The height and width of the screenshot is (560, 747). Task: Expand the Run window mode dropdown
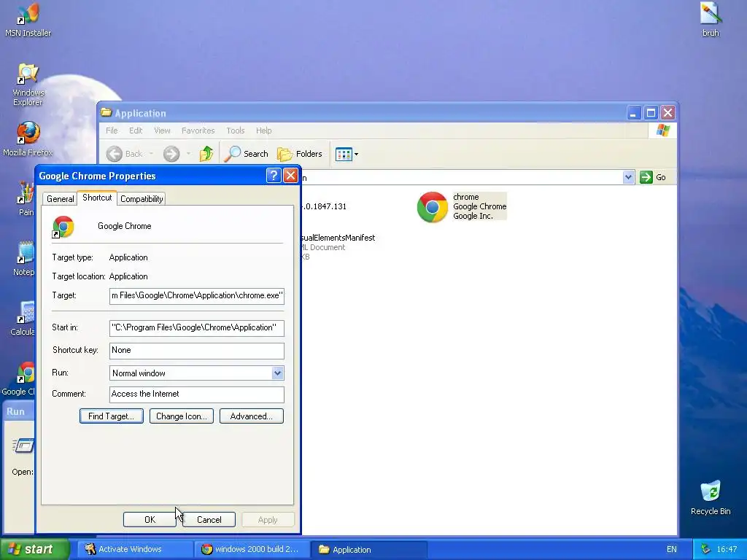pos(278,373)
